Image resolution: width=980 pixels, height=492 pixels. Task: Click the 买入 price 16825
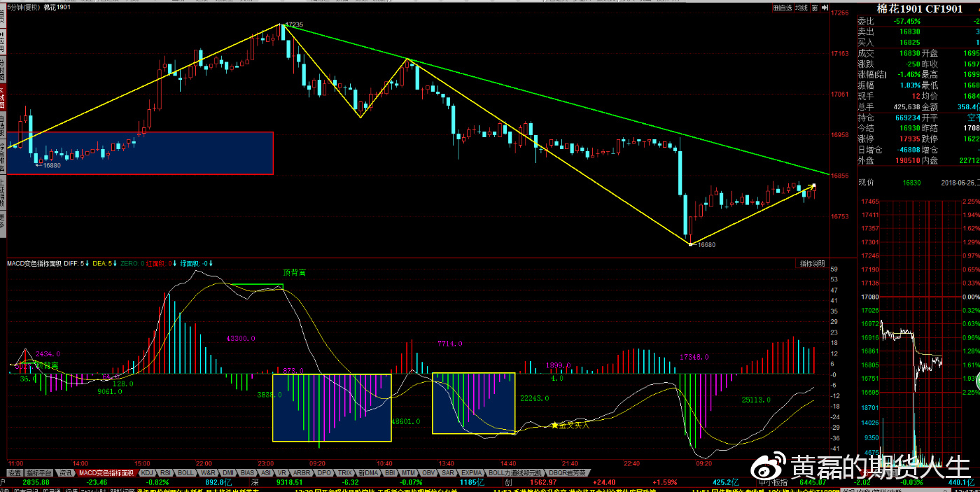pyautogui.click(x=911, y=43)
